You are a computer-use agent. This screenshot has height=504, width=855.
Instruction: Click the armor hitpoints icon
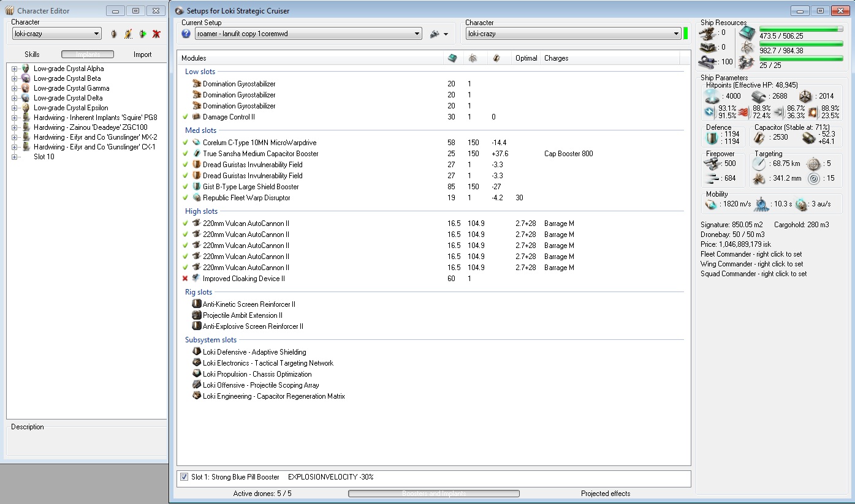(759, 96)
